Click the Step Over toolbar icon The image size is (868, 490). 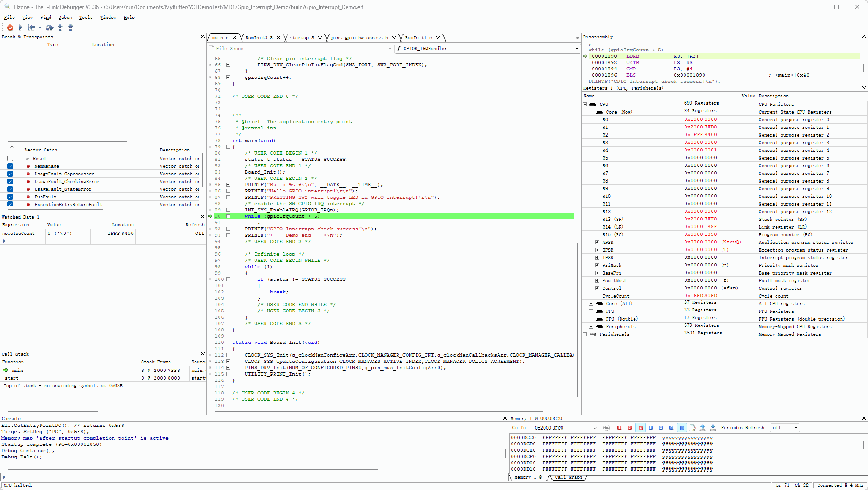click(50, 27)
